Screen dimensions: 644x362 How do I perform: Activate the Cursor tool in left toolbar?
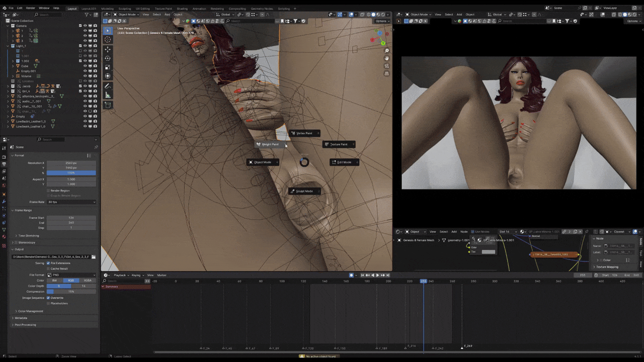[x=108, y=39]
